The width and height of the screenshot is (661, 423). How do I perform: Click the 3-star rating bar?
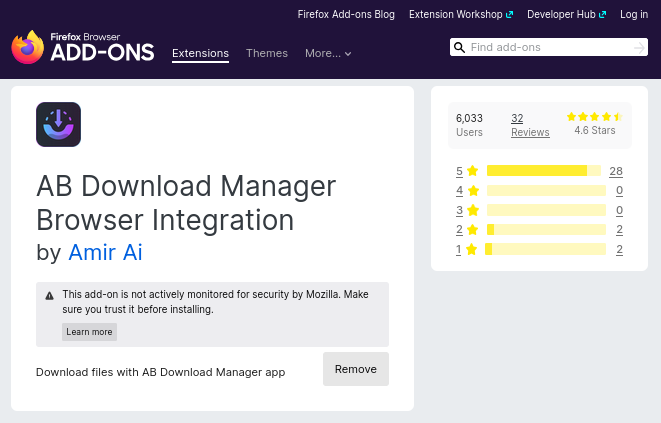coord(546,210)
